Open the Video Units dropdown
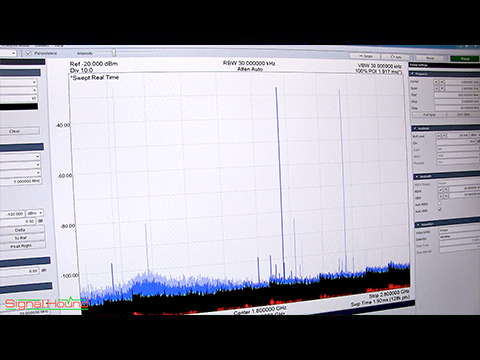480x360 pixels. click(459, 230)
